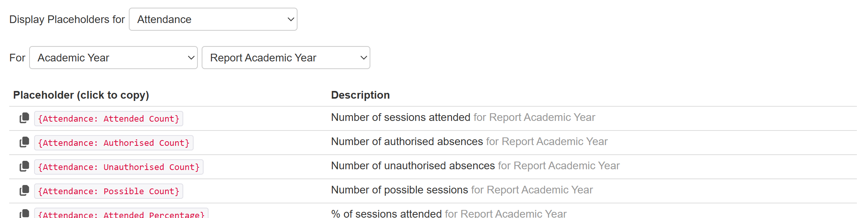Click the Placeholder (click to copy) column header
The image size is (868, 218).
pos(81,95)
